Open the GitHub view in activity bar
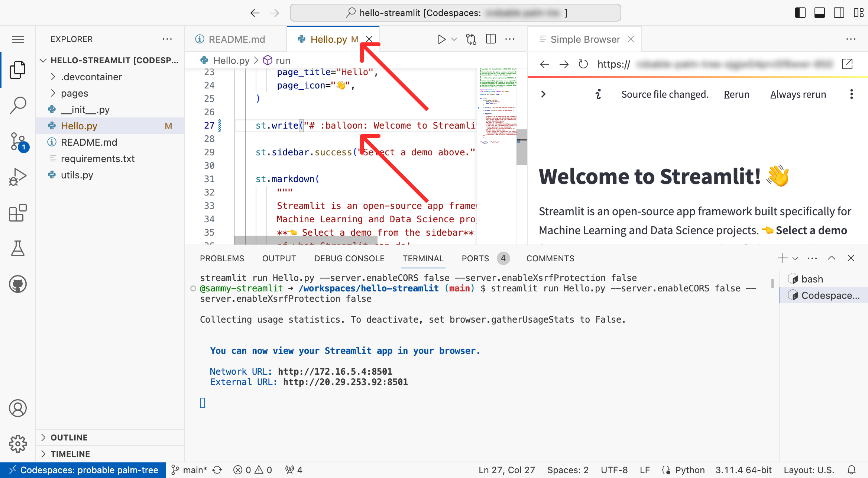 click(x=17, y=284)
